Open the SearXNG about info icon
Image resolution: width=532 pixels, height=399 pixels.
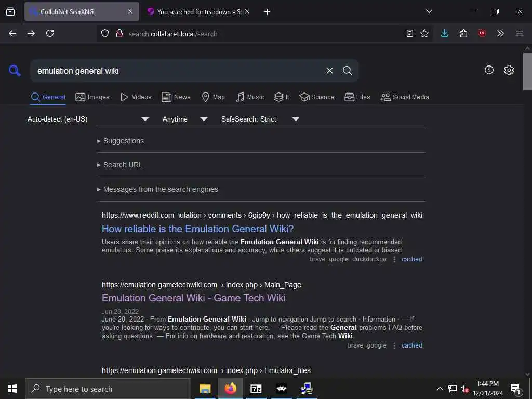coord(489,70)
